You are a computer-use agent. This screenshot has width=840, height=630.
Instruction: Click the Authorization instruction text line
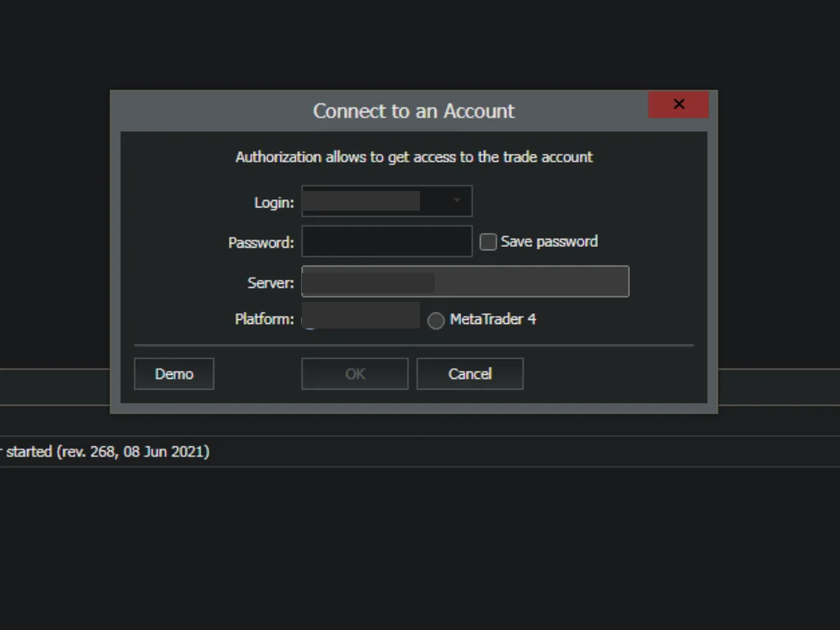[x=413, y=157]
